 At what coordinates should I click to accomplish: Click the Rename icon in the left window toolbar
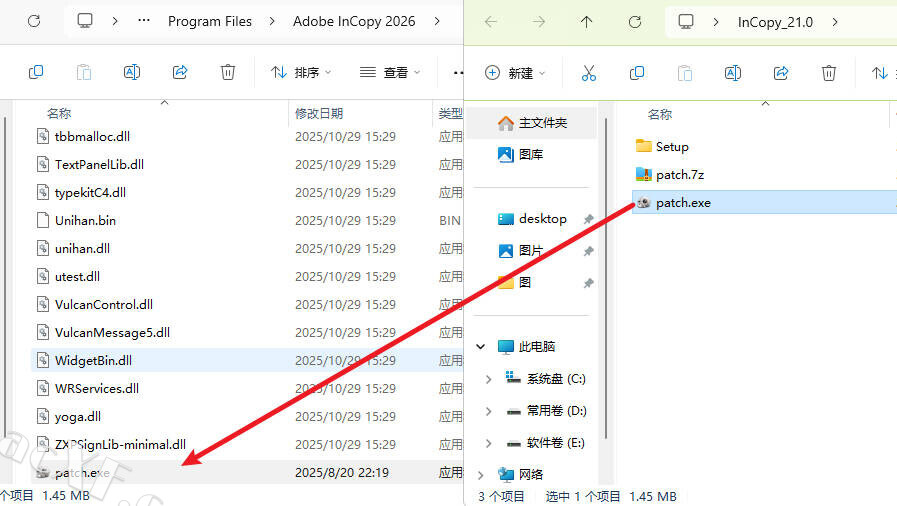coord(132,72)
